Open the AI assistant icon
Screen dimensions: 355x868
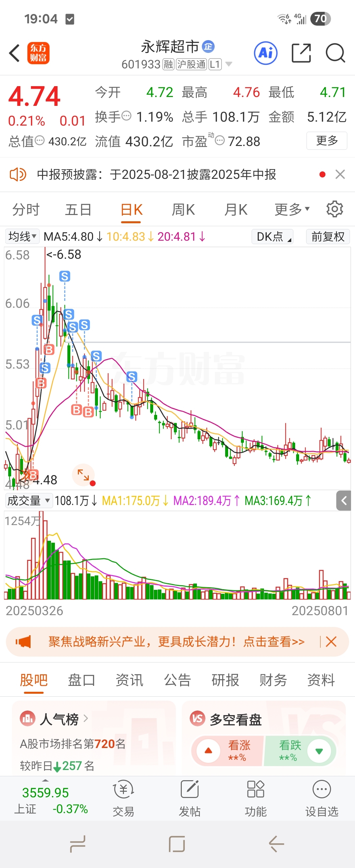[265, 53]
